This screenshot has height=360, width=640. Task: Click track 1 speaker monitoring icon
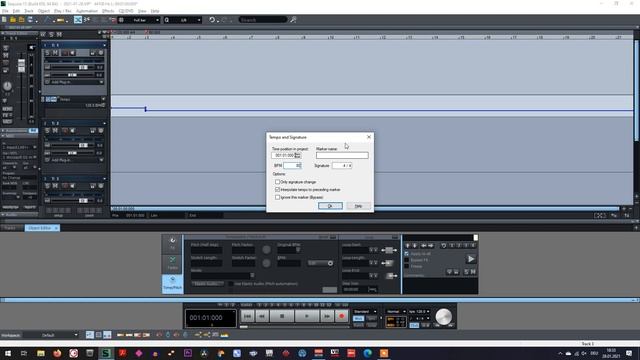pyautogui.click(x=72, y=53)
